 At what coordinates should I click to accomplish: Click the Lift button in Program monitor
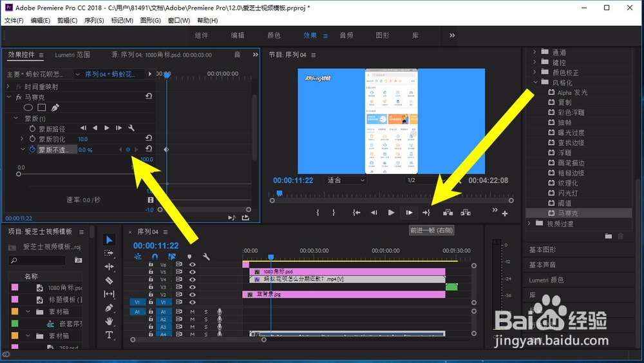tap(448, 213)
